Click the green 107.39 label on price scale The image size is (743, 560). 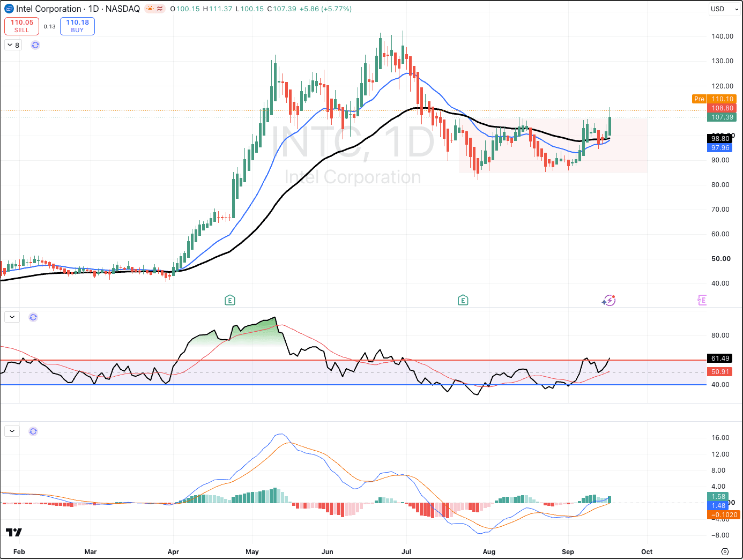(722, 117)
